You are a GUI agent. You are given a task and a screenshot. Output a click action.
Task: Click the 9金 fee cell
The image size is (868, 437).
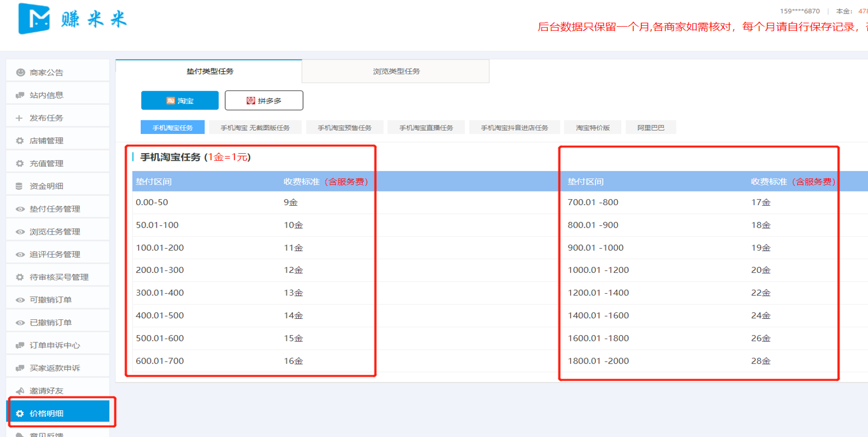[291, 202]
